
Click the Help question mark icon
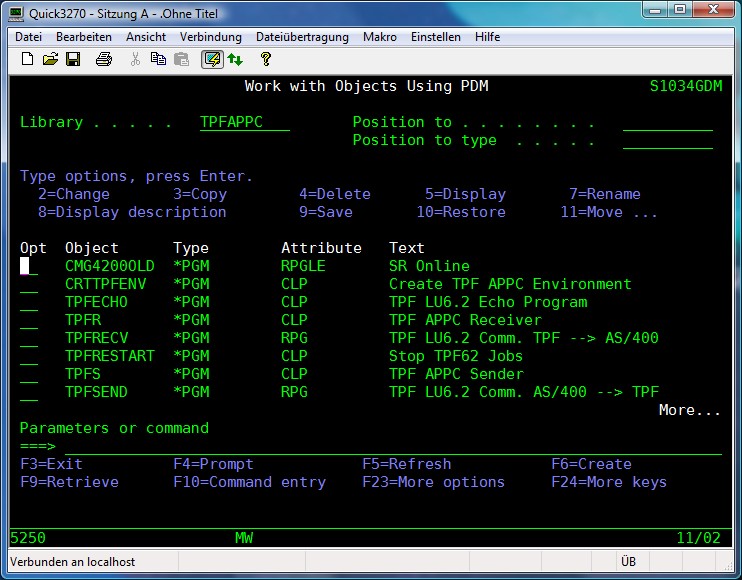265,59
